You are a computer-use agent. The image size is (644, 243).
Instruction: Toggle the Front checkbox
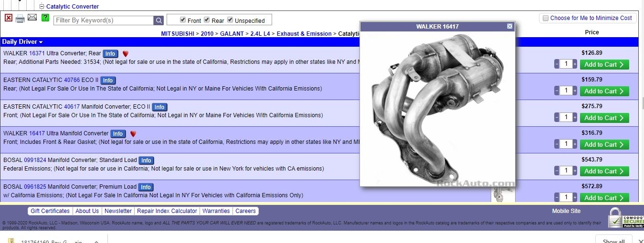coord(183,20)
